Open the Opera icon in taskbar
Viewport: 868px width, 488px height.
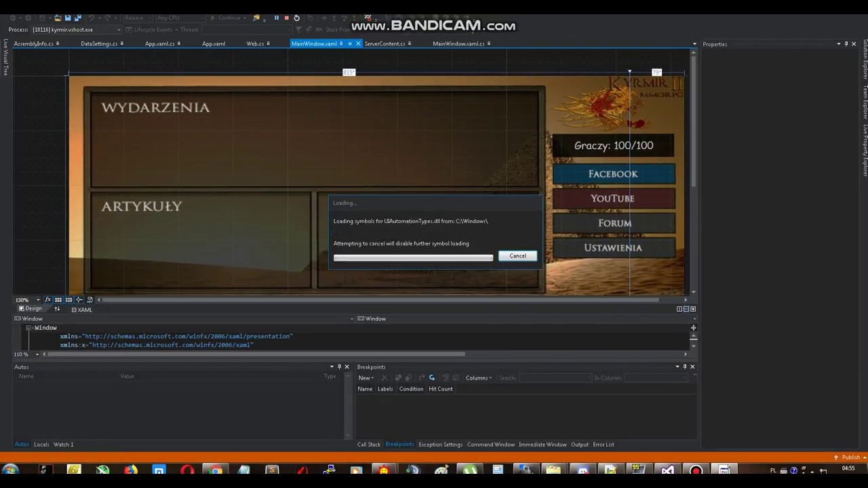coord(187,470)
